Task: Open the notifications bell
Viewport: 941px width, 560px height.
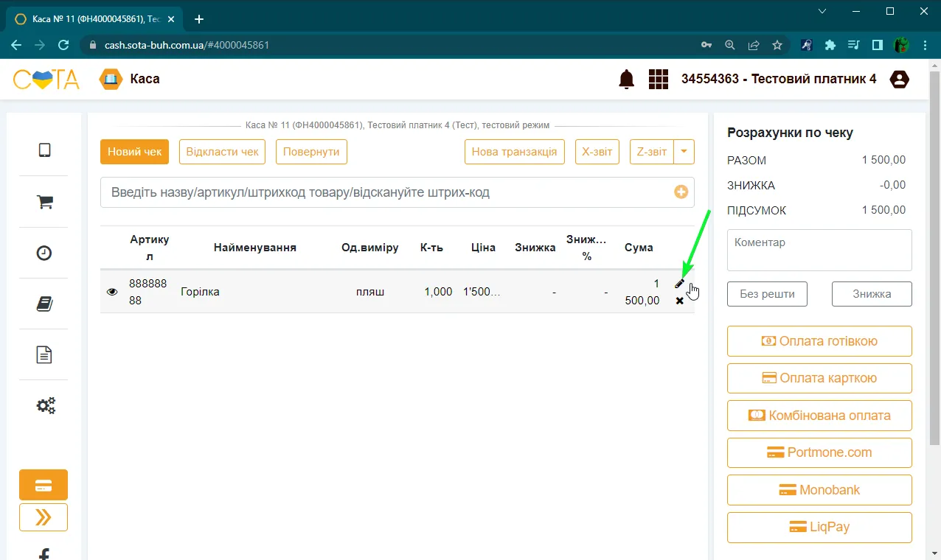Action: [x=627, y=79]
